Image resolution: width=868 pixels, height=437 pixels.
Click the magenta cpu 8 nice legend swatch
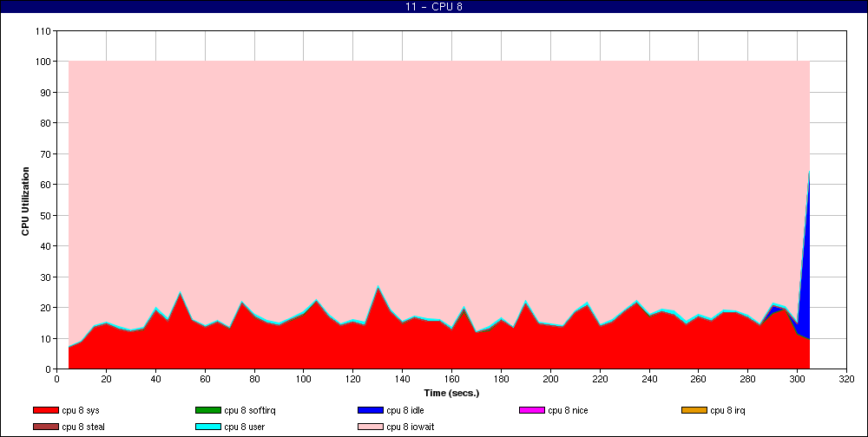[x=532, y=410]
